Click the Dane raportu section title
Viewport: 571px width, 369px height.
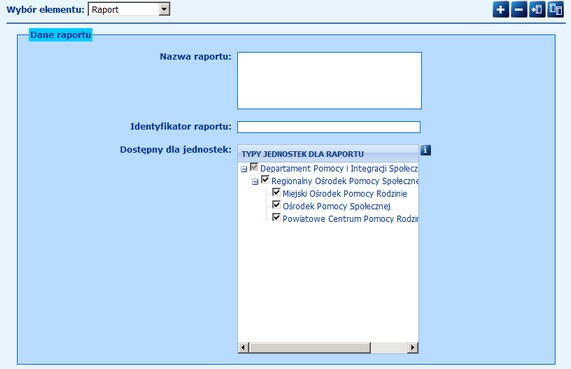60,35
